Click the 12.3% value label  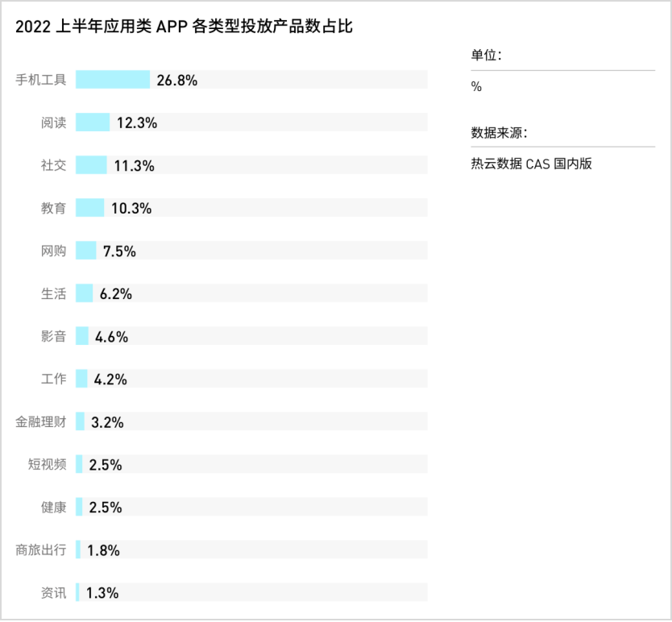[137, 123]
